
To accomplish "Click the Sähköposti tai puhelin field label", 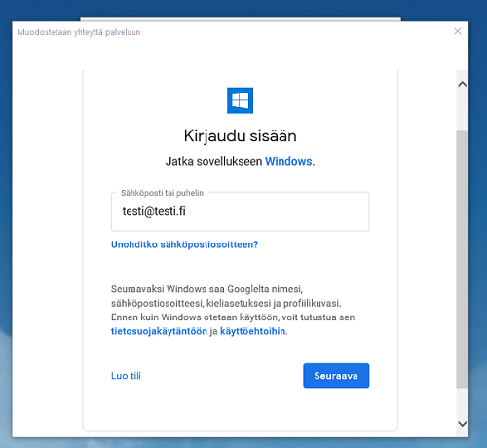I will [x=162, y=193].
